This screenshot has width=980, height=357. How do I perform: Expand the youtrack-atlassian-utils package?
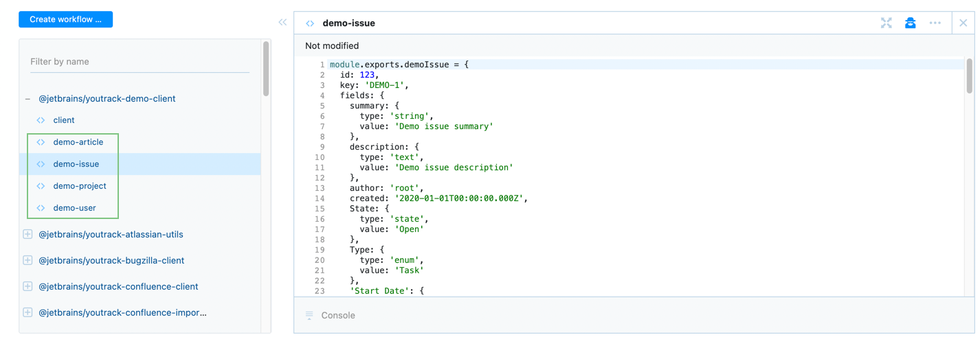coord(28,234)
